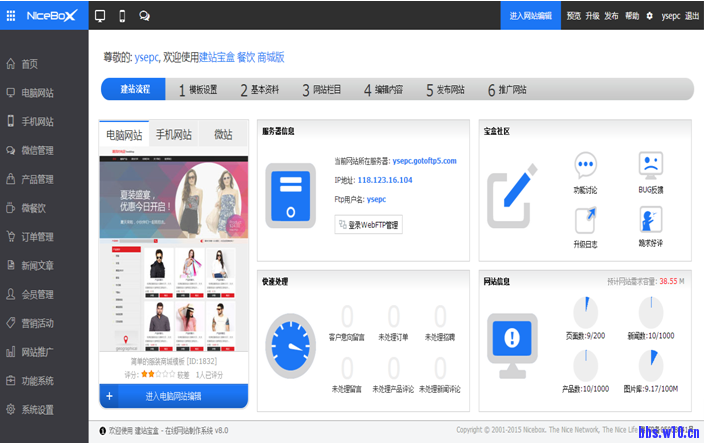Switch to the 手机网站 tab
704x443 pixels.
[x=173, y=134]
